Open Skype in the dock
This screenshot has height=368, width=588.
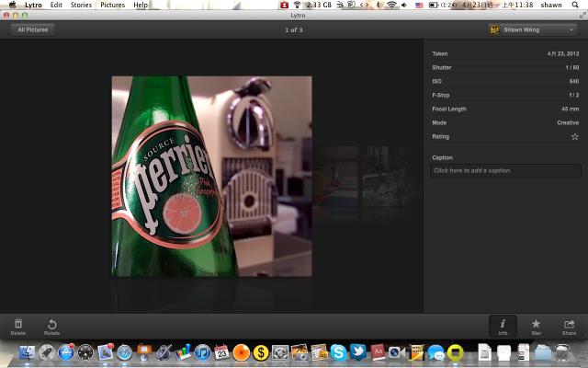[339, 352]
